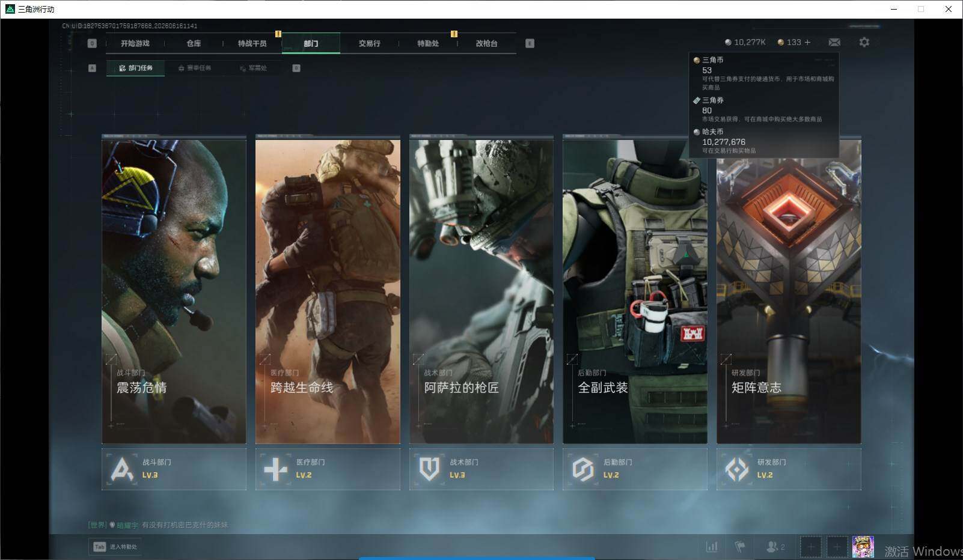
Task: Click the 战术部门 LV.3 button
Action: [481, 469]
